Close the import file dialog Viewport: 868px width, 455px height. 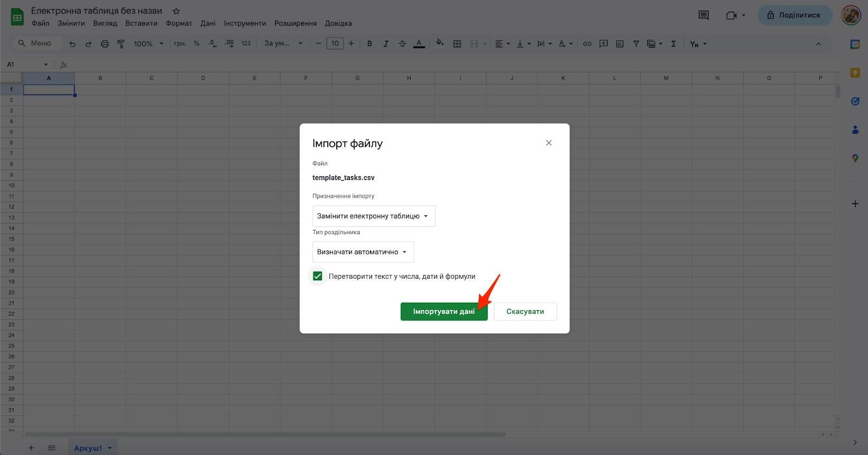coord(548,143)
